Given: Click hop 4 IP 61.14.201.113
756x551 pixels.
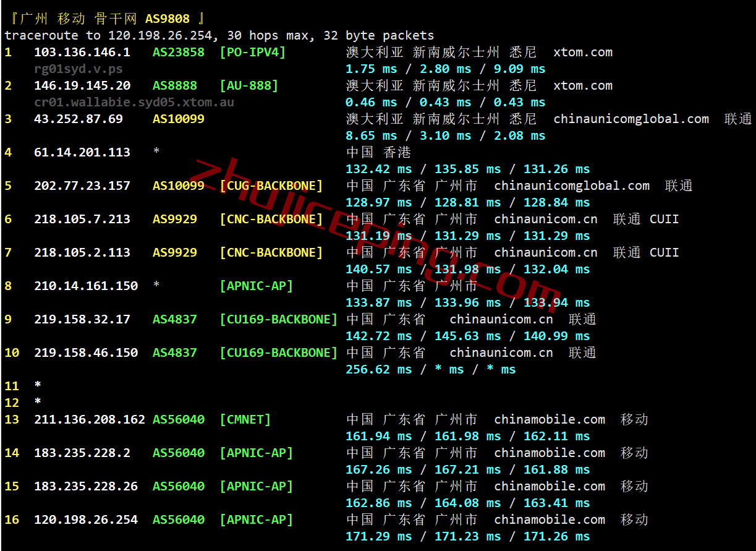Looking at the screenshot, I should pos(82,153).
